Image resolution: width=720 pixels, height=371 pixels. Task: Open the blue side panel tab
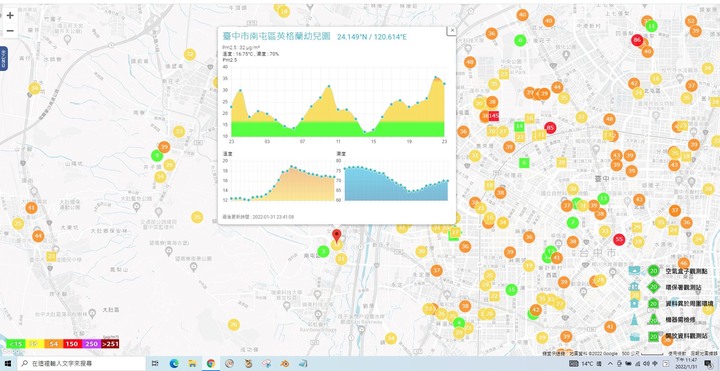click(x=3, y=58)
